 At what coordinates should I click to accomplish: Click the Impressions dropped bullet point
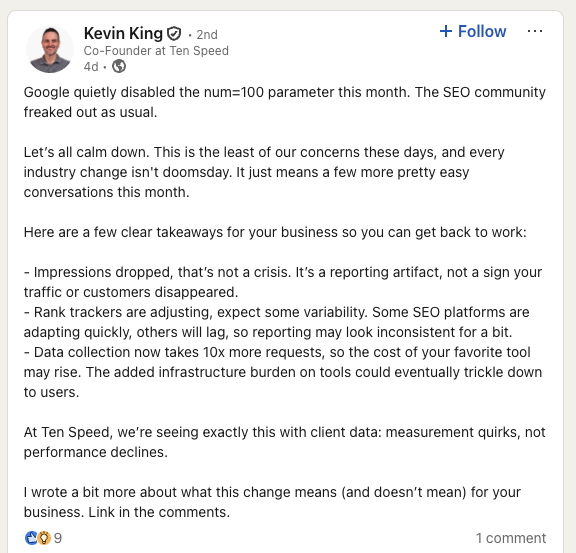[x=283, y=282]
